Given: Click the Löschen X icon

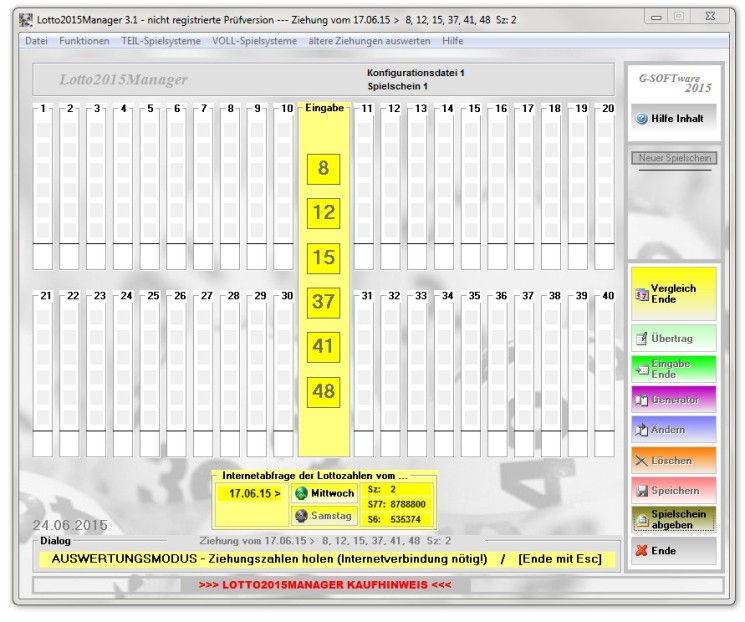Looking at the screenshot, I should [641, 460].
